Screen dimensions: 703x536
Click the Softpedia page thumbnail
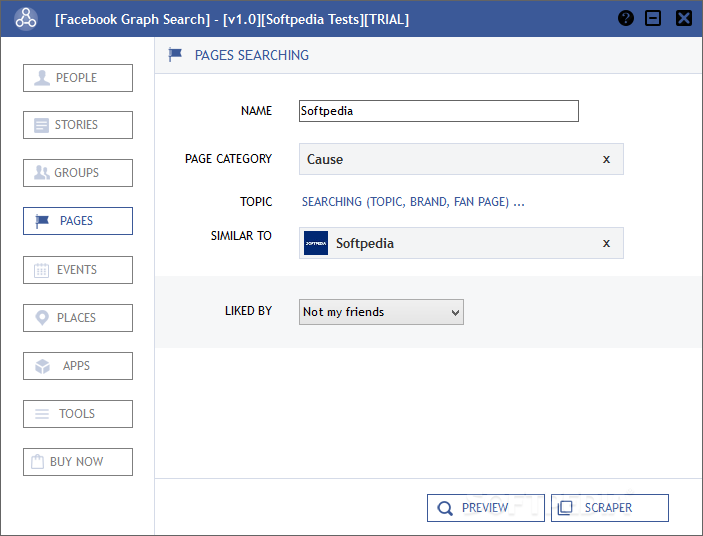coord(316,243)
